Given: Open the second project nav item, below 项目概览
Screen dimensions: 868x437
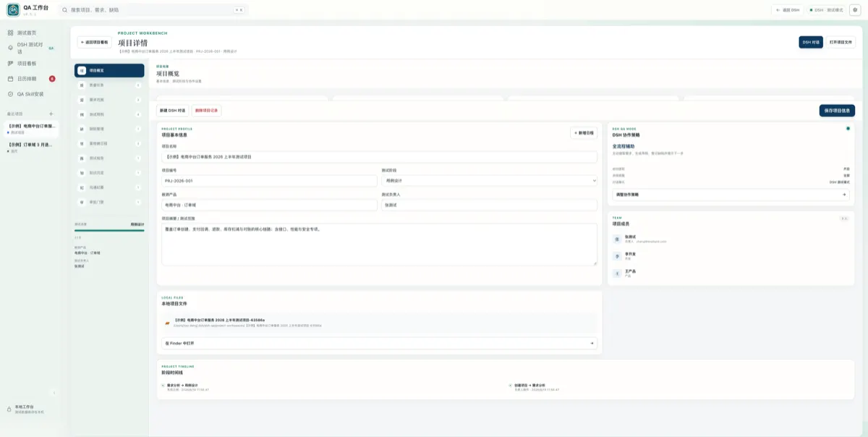Looking at the screenshot, I should click(x=109, y=85).
